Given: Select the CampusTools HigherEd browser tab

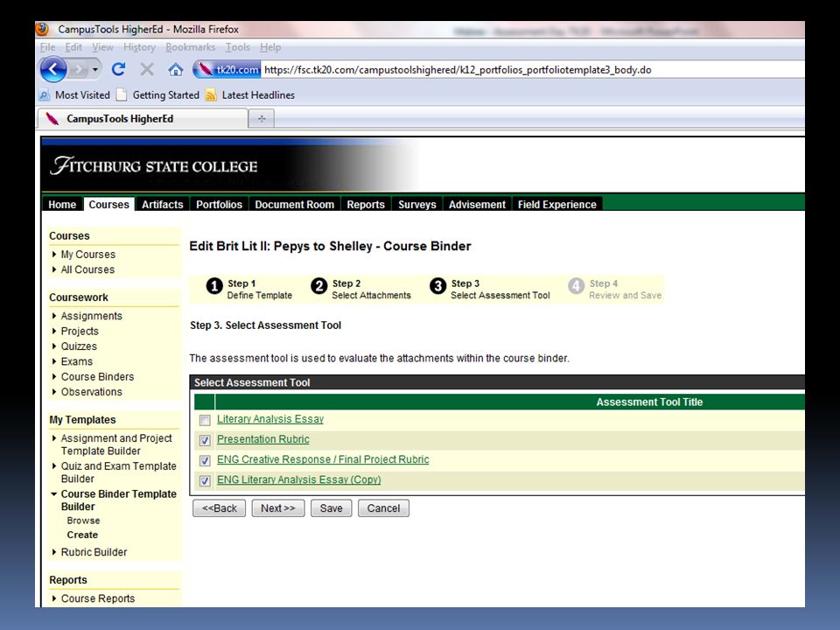Looking at the screenshot, I should tap(143, 118).
